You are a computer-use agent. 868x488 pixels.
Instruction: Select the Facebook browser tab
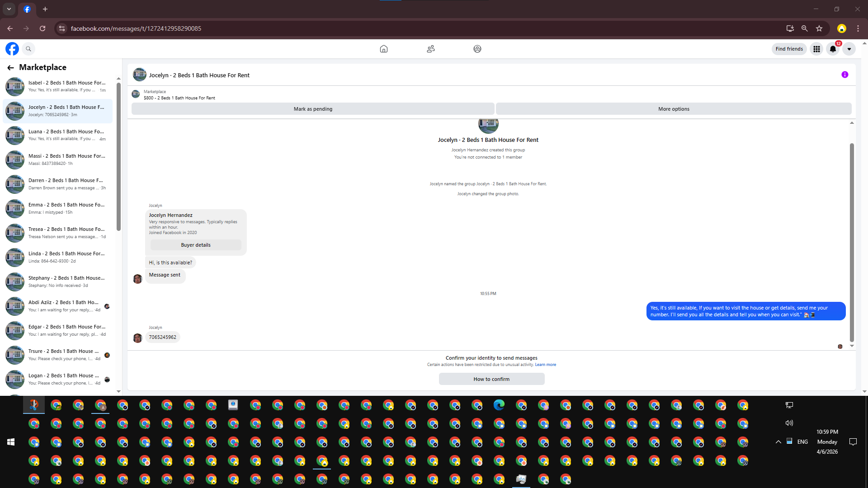click(27, 9)
